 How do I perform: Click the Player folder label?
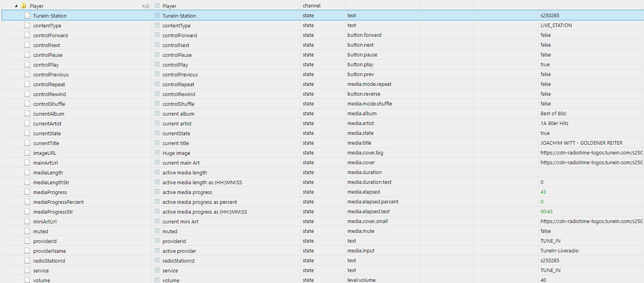tap(36, 6)
